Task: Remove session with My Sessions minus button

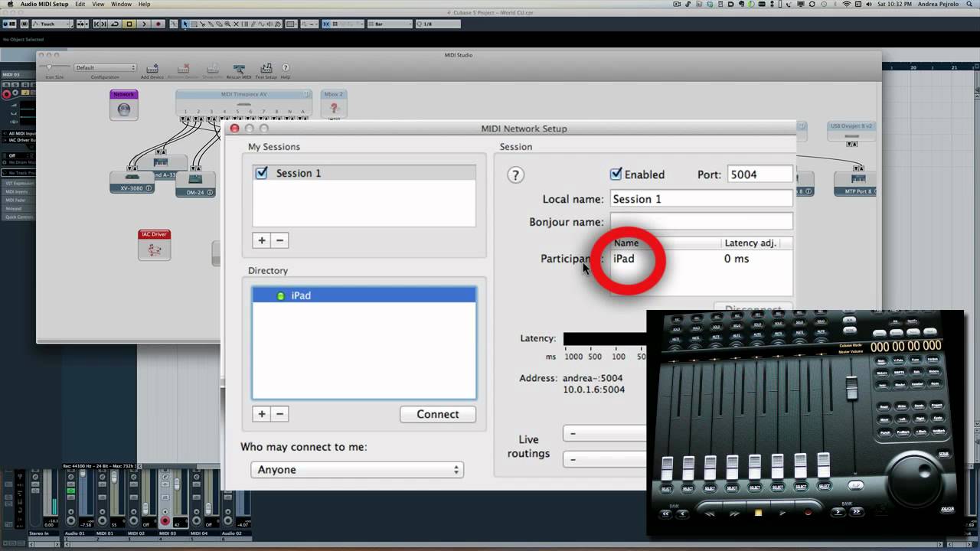Action: (x=279, y=240)
